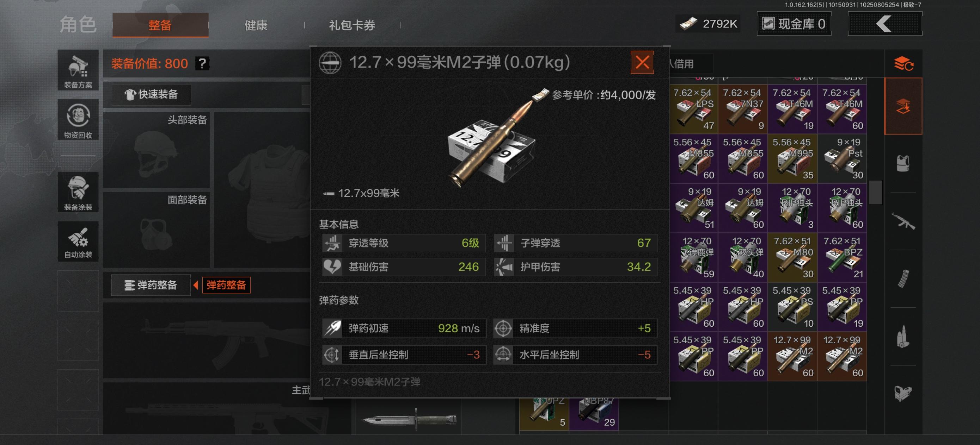Viewport: 980px width, 445px height.
Task: Open the 装备涂装 equipment skin icon
Action: point(78,192)
